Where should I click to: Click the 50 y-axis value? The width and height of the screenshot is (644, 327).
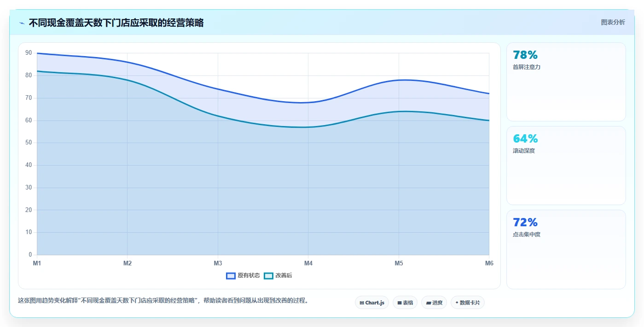(x=29, y=143)
